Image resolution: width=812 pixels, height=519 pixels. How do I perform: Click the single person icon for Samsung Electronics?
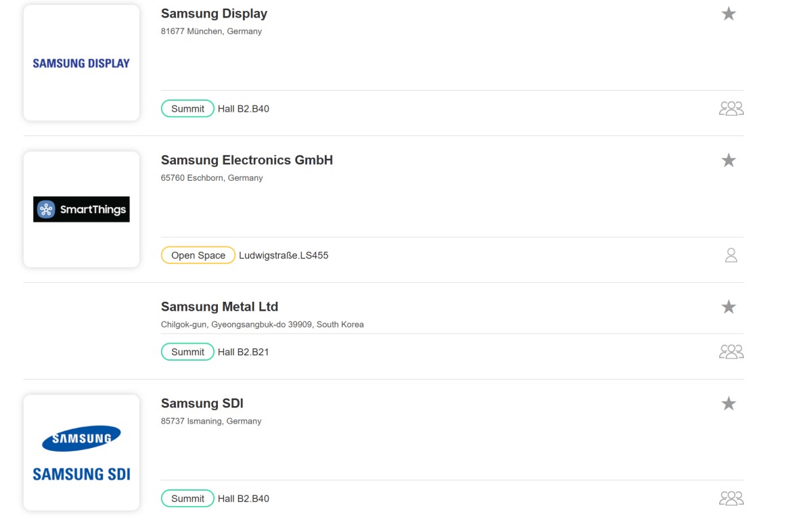click(731, 255)
